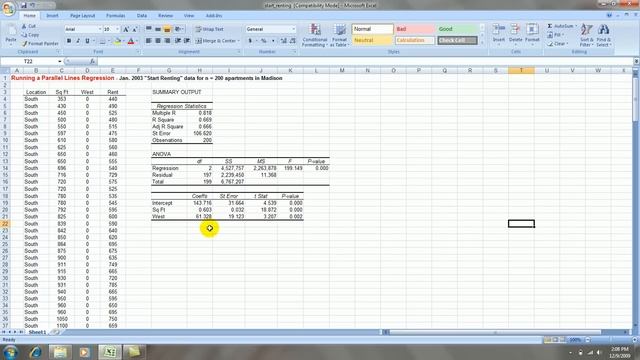Viewport: 640px width, 360px height.
Task: Toggle Wrap Text
Action: pos(209,29)
